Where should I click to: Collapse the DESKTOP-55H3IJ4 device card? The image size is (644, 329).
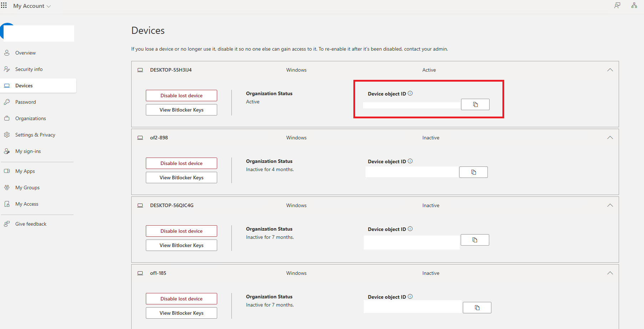click(610, 70)
